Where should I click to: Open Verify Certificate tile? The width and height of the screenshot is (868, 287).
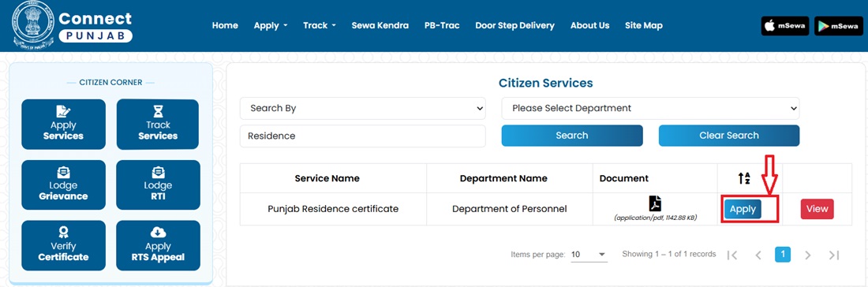coord(63,245)
